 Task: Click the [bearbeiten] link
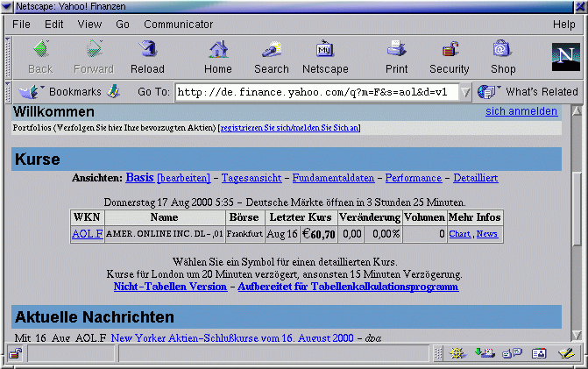tap(184, 178)
